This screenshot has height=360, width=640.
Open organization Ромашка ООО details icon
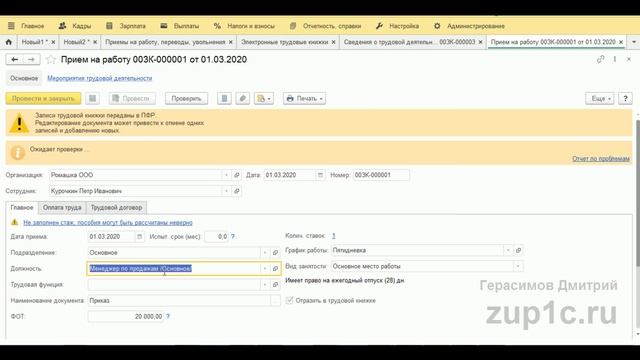pyautogui.click(x=237, y=175)
